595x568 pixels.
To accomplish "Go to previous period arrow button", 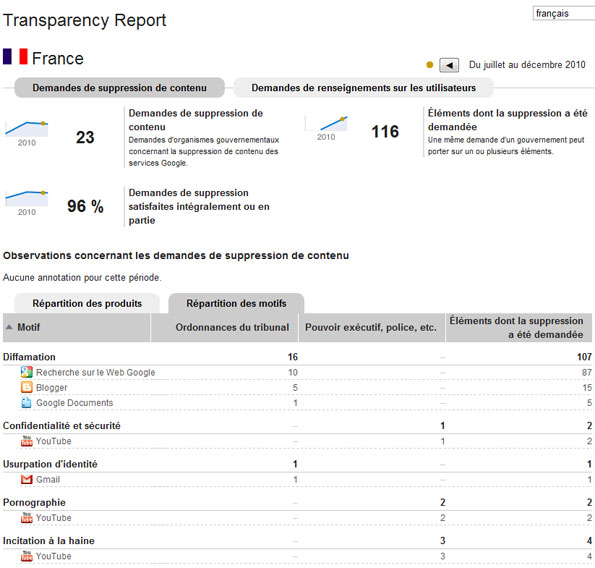I will point(449,65).
